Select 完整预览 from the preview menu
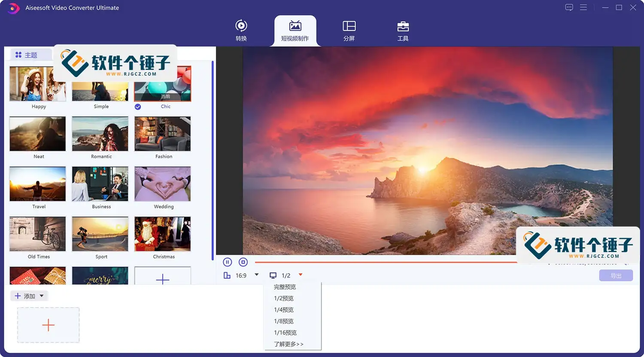 coord(285,287)
